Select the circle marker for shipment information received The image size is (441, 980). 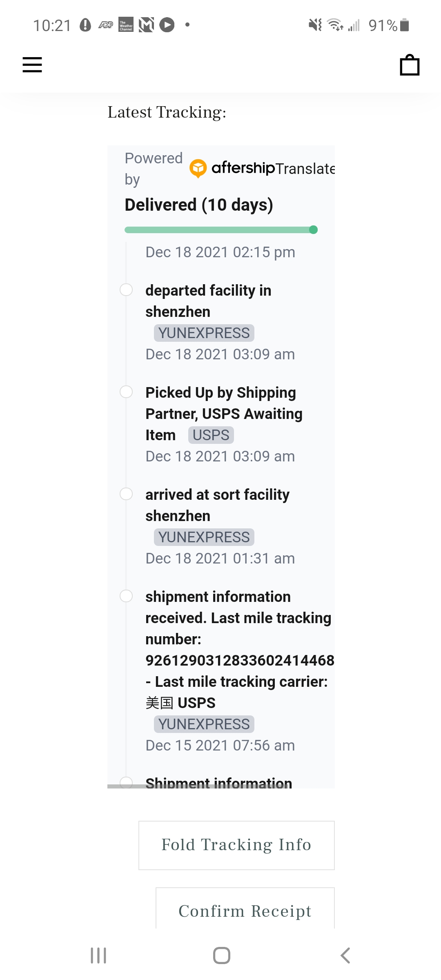126,596
